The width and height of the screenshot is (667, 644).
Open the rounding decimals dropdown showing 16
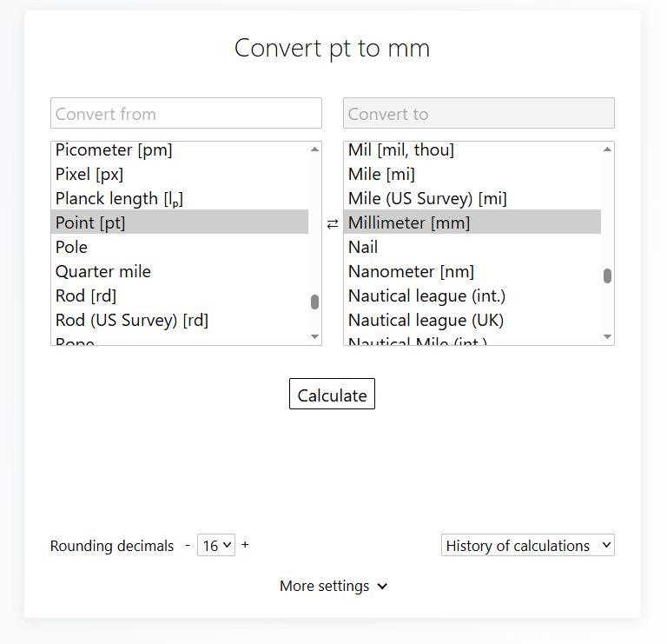(x=215, y=546)
